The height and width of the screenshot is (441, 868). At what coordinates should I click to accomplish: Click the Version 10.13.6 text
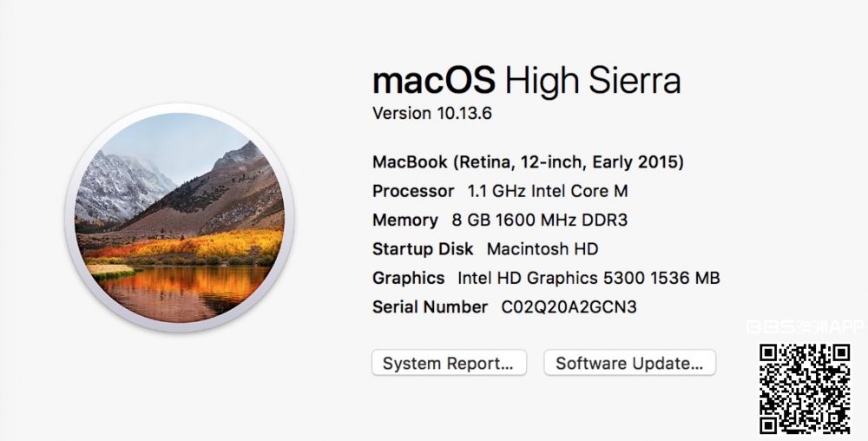[432, 113]
